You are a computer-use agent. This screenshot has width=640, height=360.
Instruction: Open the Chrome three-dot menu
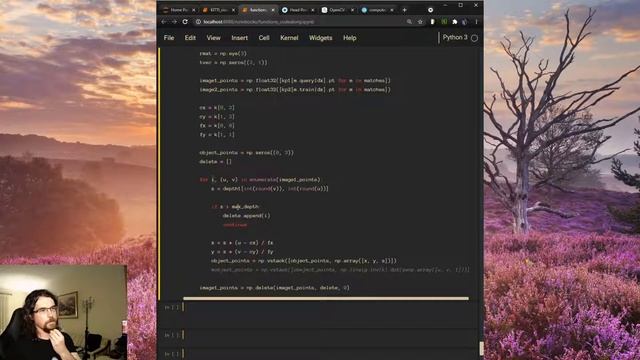pos(476,22)
